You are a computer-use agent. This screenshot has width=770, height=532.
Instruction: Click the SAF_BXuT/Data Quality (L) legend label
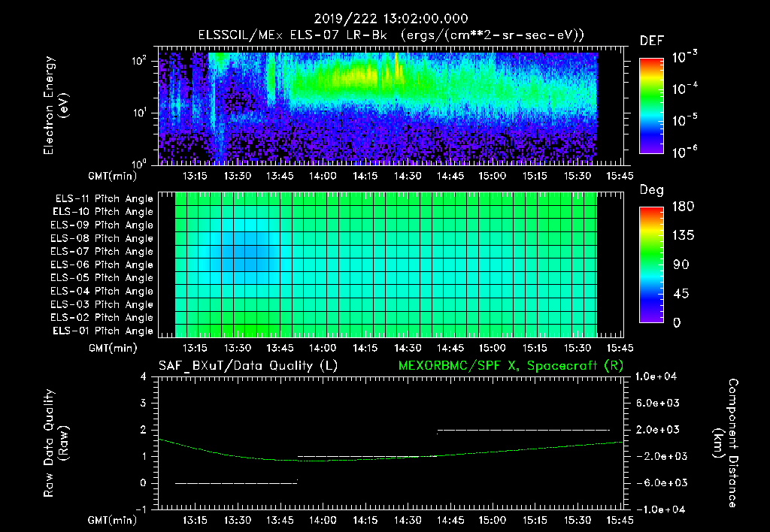(x=248, y=366)
